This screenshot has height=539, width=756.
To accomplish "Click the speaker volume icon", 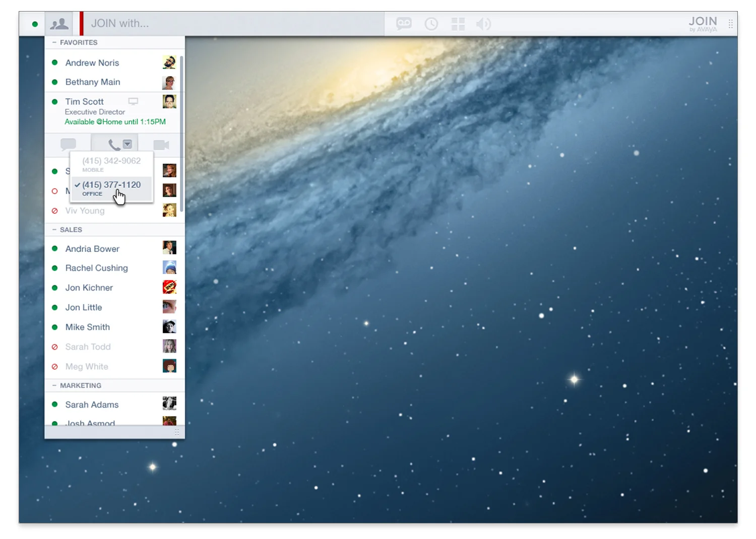I will 483,24.
